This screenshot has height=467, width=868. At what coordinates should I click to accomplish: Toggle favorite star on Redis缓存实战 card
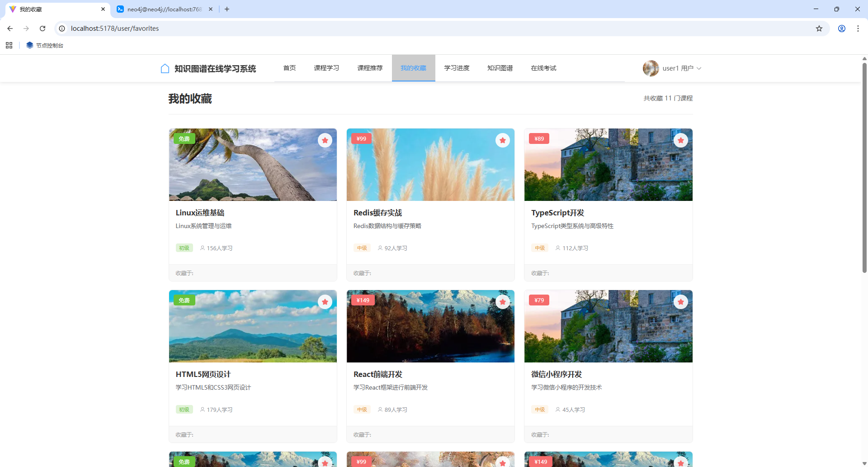pyautogui.click(x=503, y=140)
